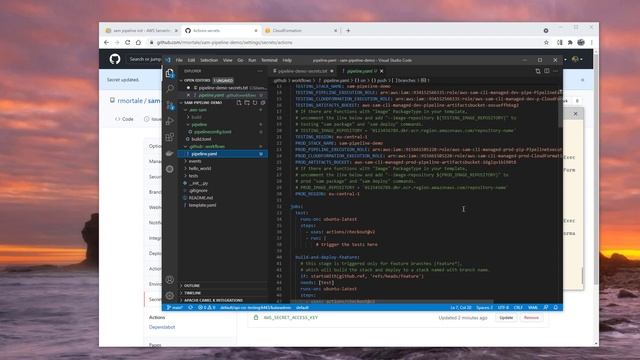
Task: Open the Explorer view in VS Code activity bar
Action: [x=170, y=73]
